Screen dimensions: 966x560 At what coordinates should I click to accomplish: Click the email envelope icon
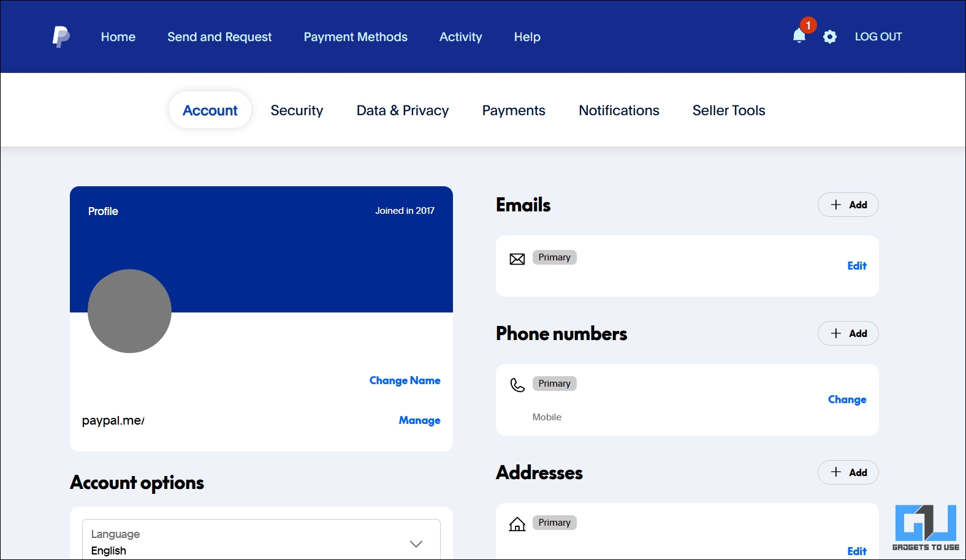coord(517,259)
